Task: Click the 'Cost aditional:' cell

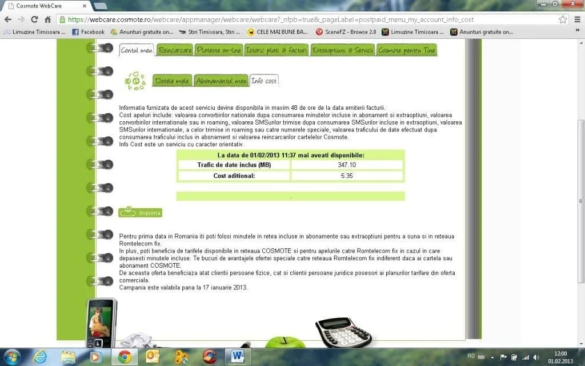Action: coord(234,176)
